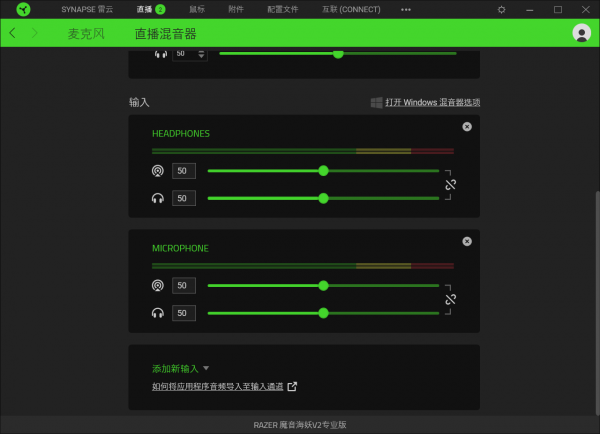The width and height of the screenshot is (600, 434).
Task: Expand the 添加新输入 dropdown
Action: point(181,369)
